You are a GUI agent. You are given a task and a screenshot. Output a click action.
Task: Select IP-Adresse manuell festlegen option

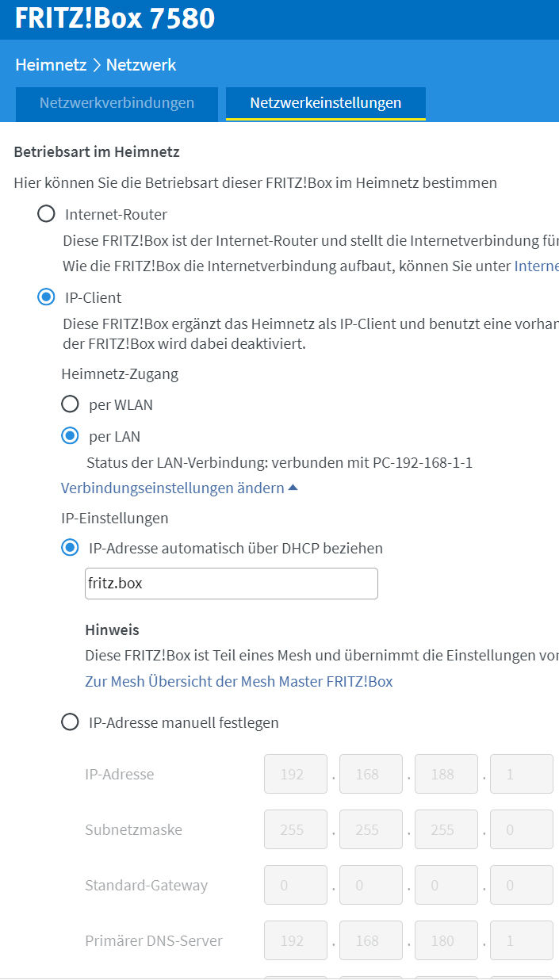(71, 722)
